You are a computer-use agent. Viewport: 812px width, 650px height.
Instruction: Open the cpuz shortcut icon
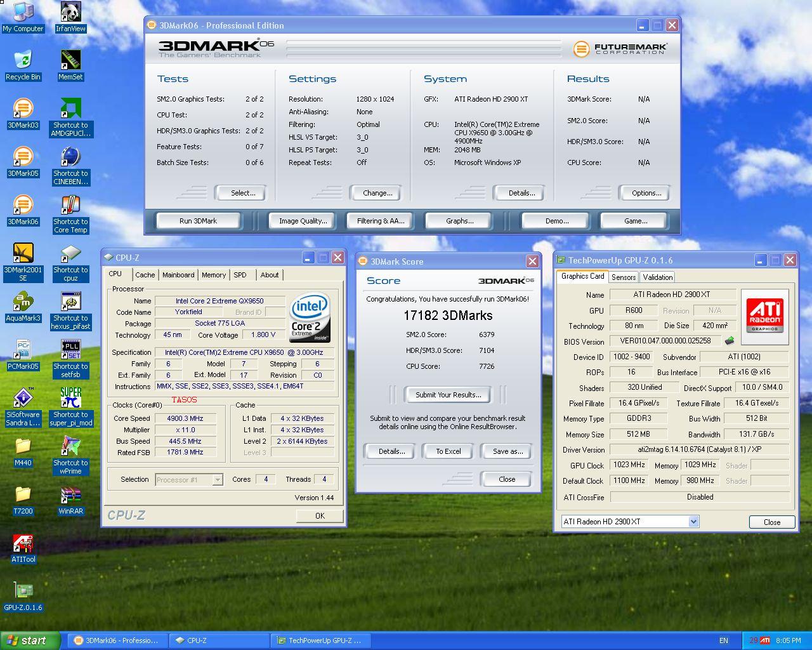tap(70, 262)
